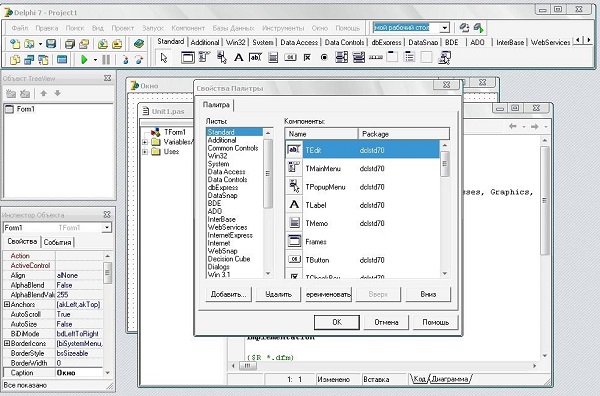Click the Save disk icon
Viewport: 600px width, 396px height.
point(51,44)
